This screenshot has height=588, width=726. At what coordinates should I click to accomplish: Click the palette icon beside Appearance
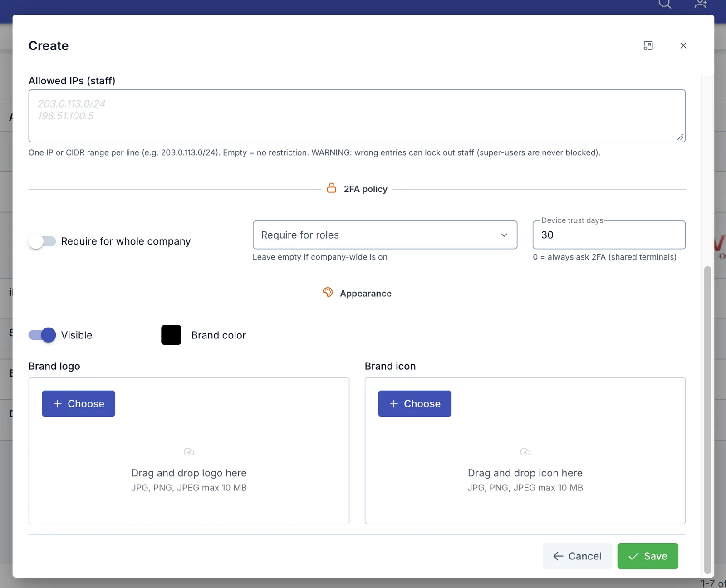(x=328, y=293)
